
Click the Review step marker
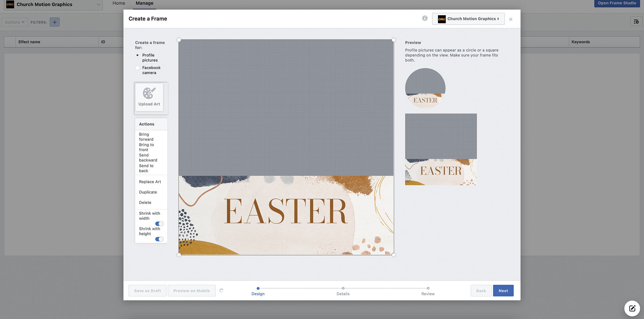(428, 288)
